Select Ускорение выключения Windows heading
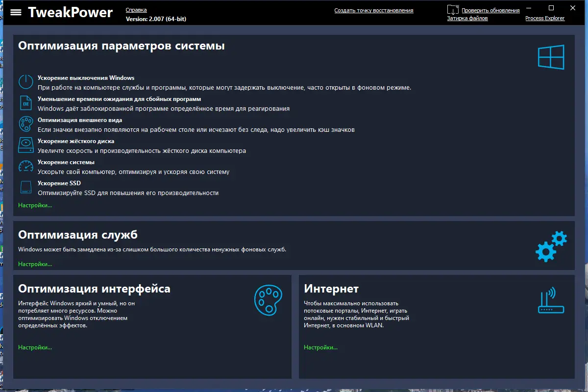Viewport: 588px width, 392px height. click(86, 78)
